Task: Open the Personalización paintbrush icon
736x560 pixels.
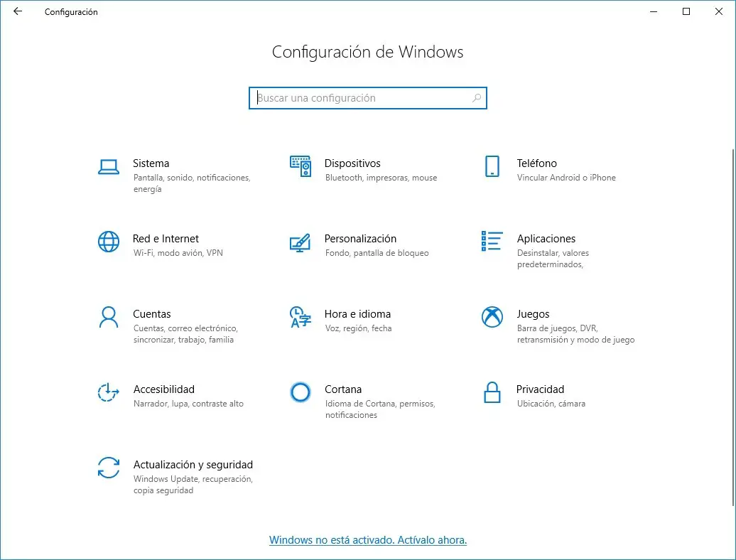Action: [301, 242]
